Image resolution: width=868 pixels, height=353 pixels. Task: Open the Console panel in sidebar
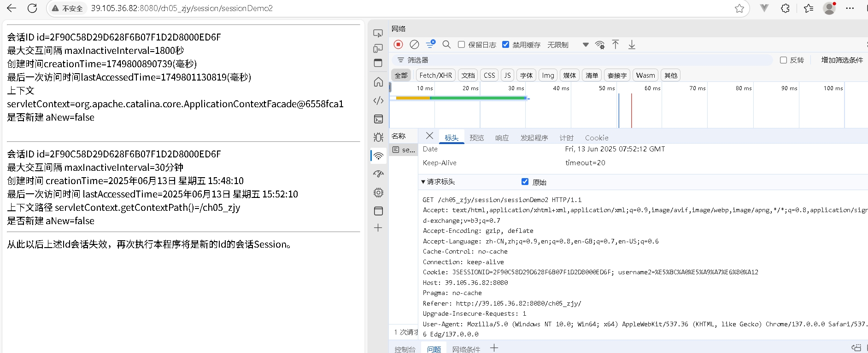[378, 119]
